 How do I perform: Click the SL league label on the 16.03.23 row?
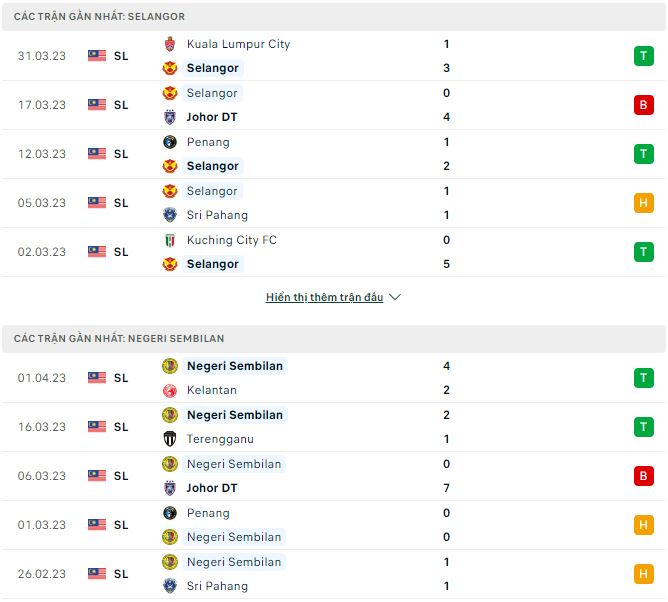click(x=121, y=427)
